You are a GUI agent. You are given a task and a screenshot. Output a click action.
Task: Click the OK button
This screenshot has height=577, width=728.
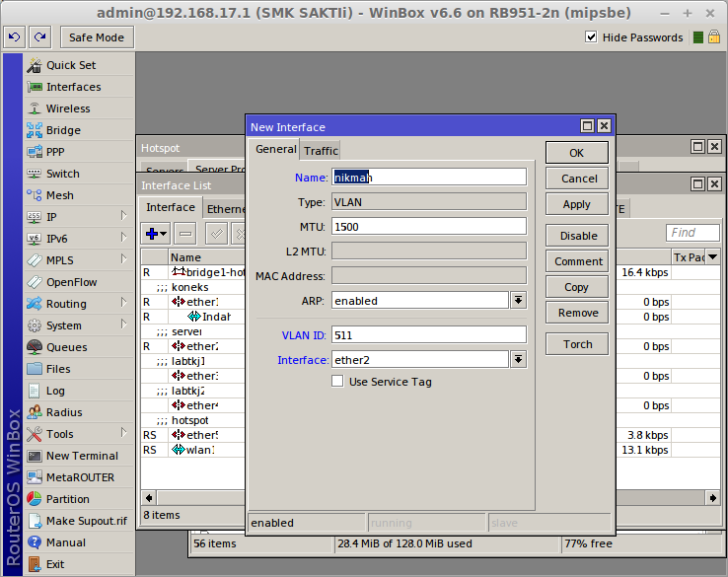577,153
